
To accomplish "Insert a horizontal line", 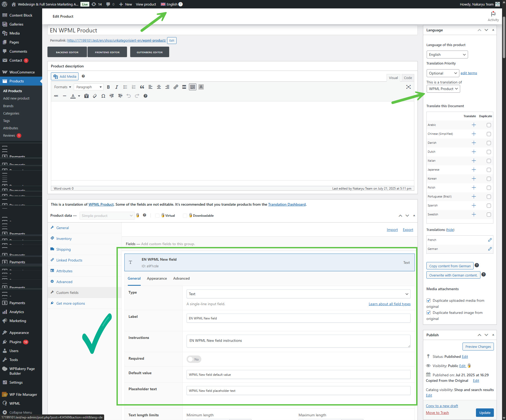I will (x=65, y=96).
